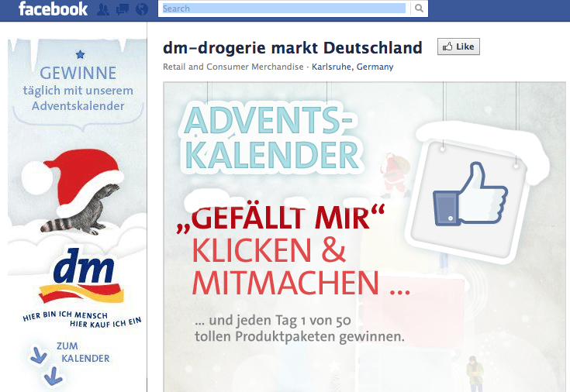This screenshot has height=392, width=570.
Task: Click inside the Search input field
Action: point(284,9)
